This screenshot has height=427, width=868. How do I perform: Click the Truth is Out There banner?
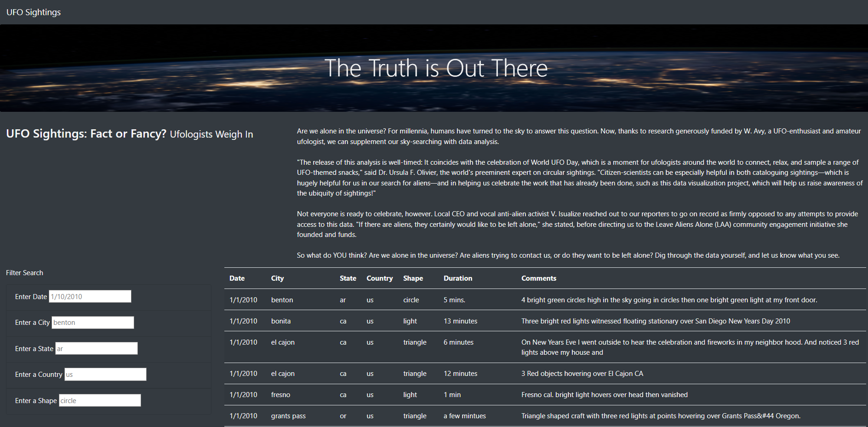pyautogui.click(x=436, y=68)
